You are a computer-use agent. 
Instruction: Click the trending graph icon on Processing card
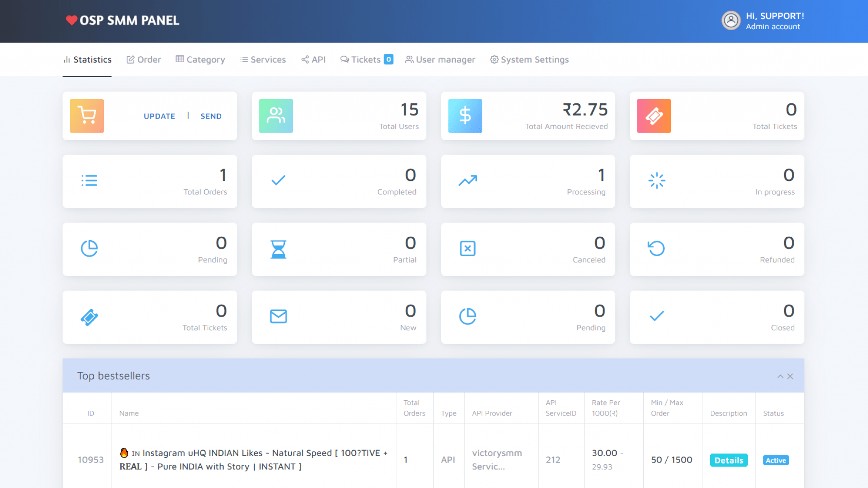coord(467,180)
